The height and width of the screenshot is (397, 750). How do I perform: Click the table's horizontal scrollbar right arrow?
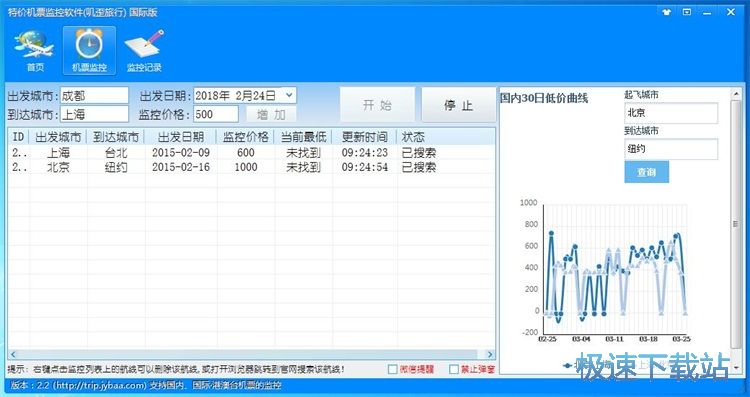tap(490, 354)
